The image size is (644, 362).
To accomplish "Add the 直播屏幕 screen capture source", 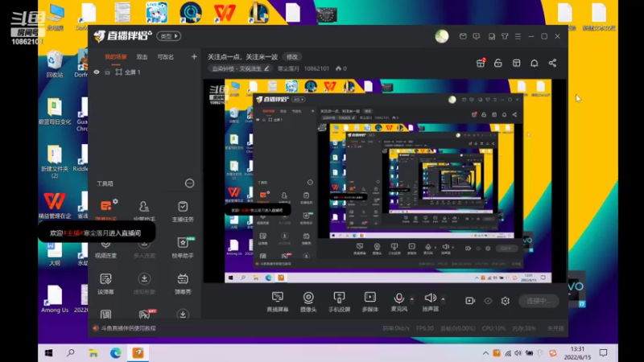I will coord(278,302).
